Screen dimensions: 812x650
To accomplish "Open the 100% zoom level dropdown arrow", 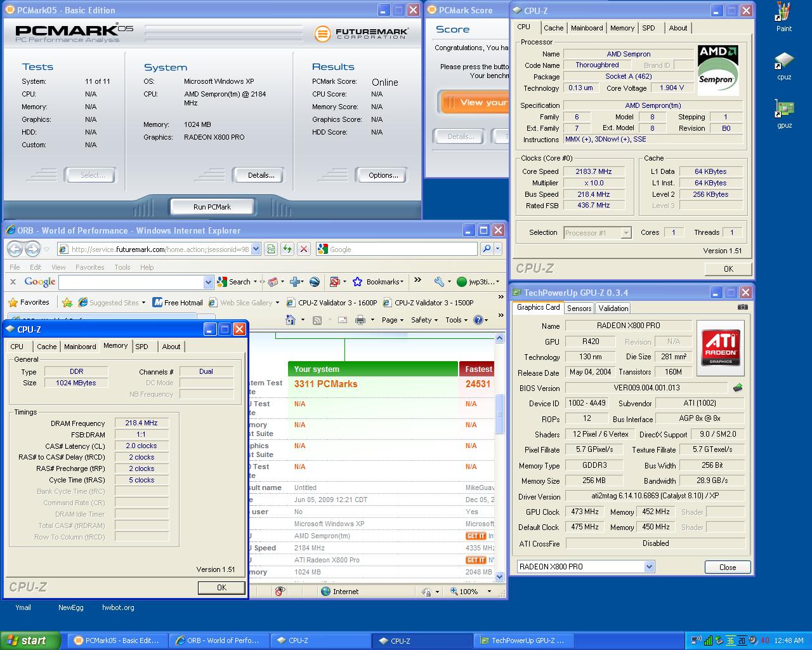I will (489, 592).
